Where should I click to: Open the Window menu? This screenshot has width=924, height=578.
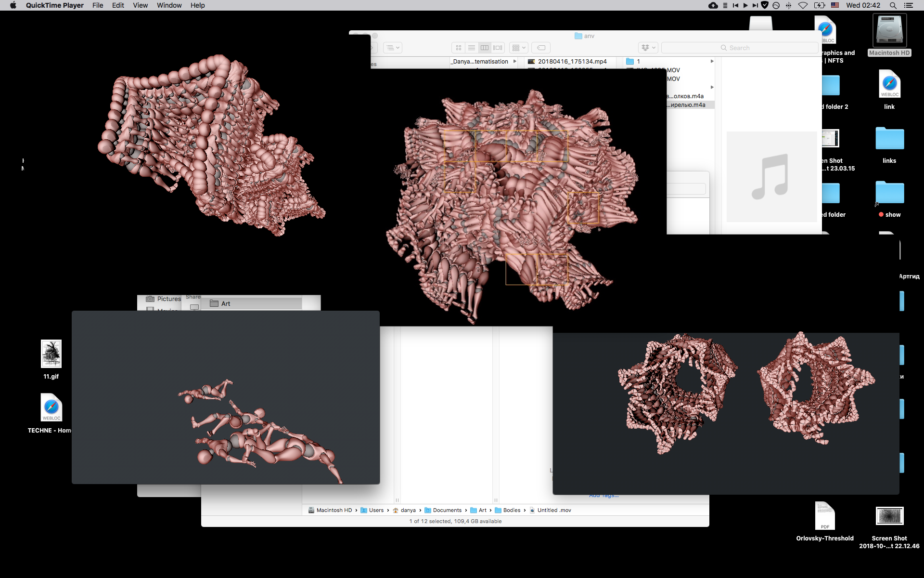coord(169,5)
